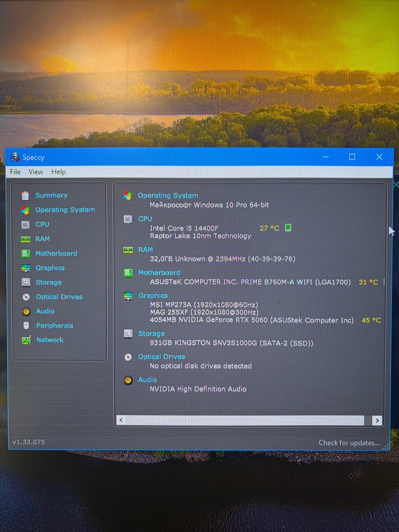Select the CPU chip icon in sidebar
The width and height of the screenshot is (399, 532).
25,224
